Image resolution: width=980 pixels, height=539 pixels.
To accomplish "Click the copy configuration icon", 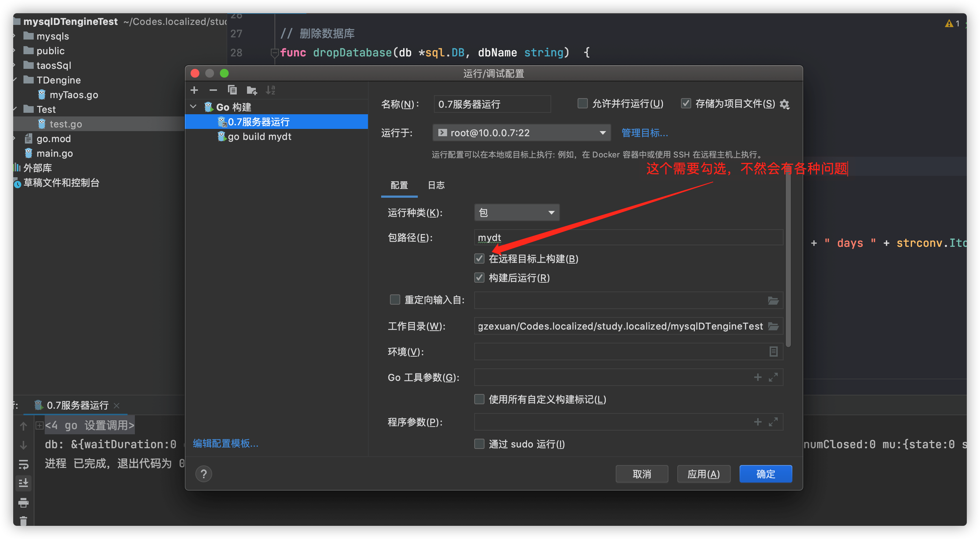I will (232, 90).
